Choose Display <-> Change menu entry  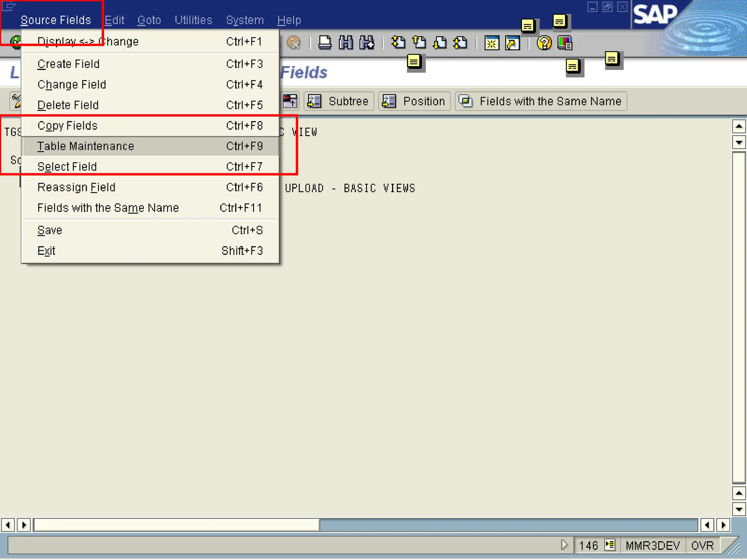pos(150,42)
